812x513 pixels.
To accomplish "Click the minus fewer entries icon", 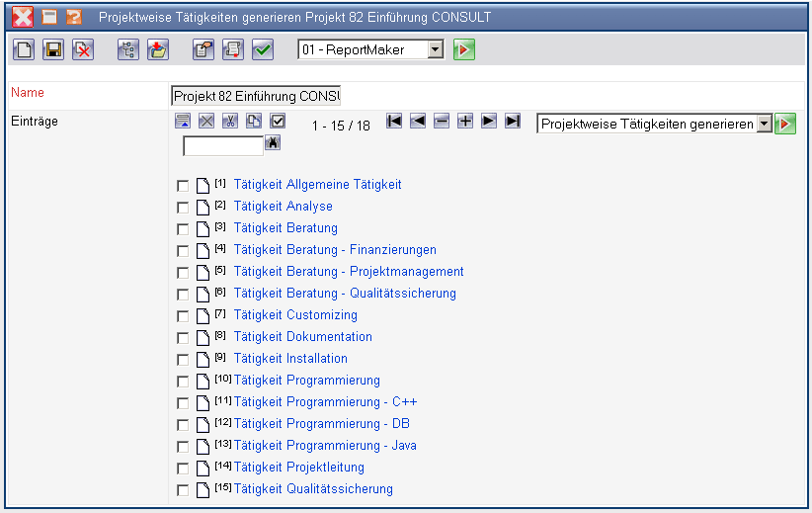I will 442,121.
